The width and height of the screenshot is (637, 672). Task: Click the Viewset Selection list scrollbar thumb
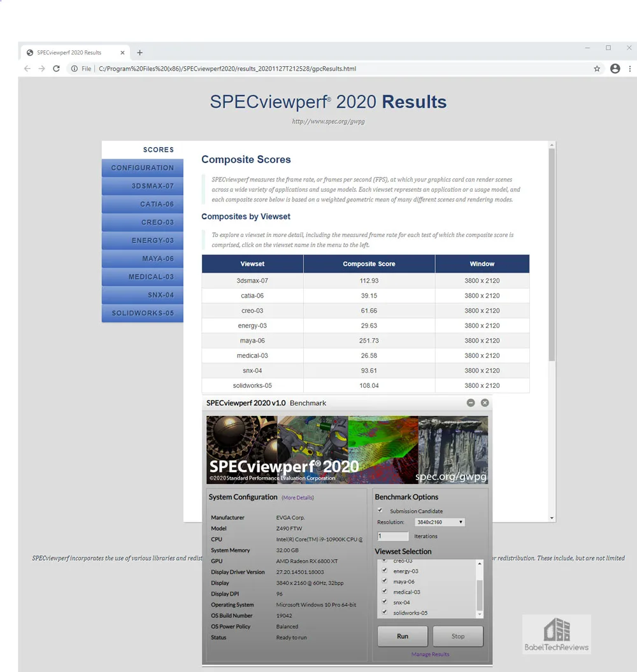(x=480, y=595)
